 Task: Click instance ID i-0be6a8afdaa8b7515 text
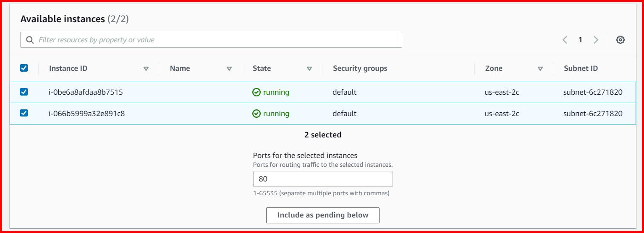pos(86,92)
